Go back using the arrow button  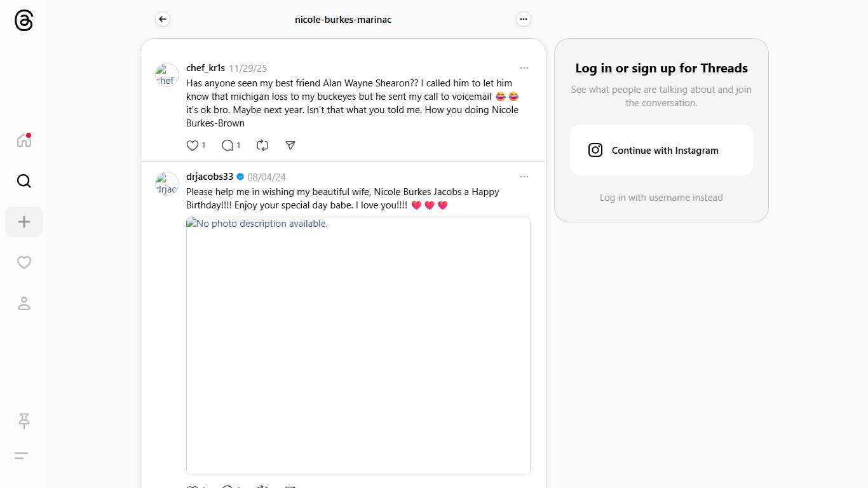pyautogui.click(x=163, y=20)
